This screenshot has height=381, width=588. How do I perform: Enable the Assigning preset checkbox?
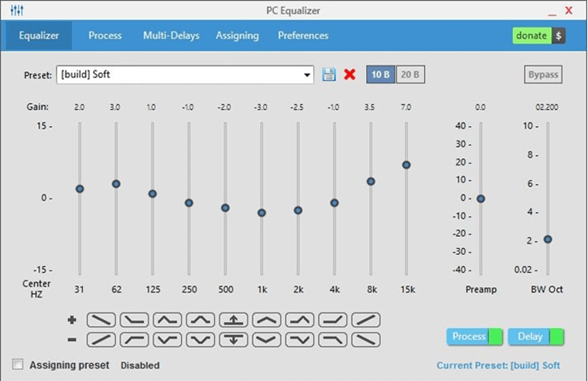pos(18,364)
